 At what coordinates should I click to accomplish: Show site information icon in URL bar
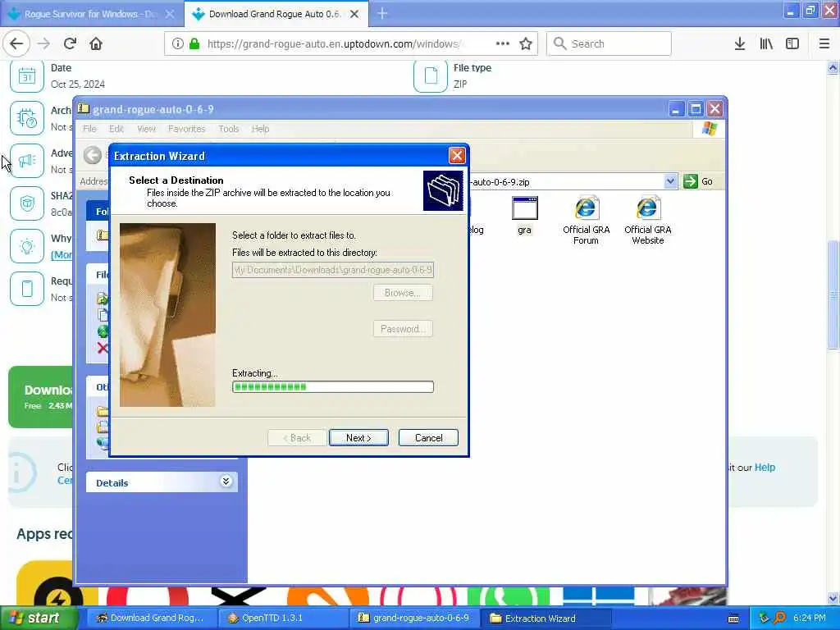[177, 43]
